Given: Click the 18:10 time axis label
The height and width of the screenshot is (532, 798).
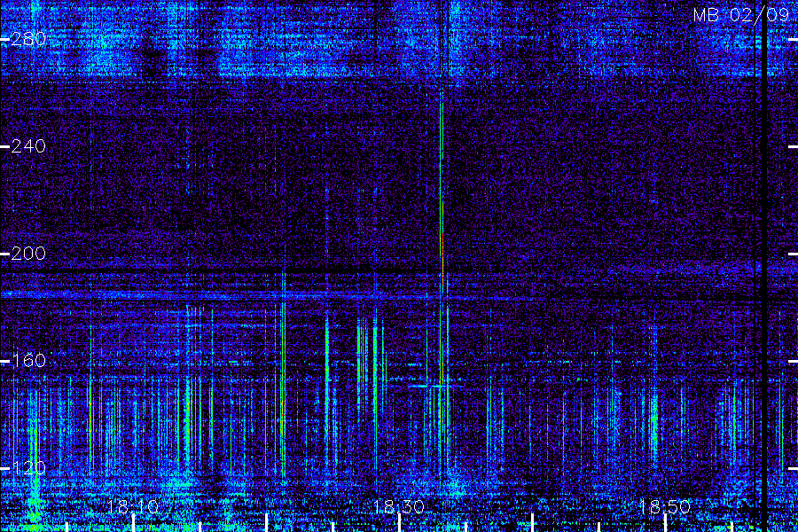Looking at the screenshot, I should [x=133, y=506].
